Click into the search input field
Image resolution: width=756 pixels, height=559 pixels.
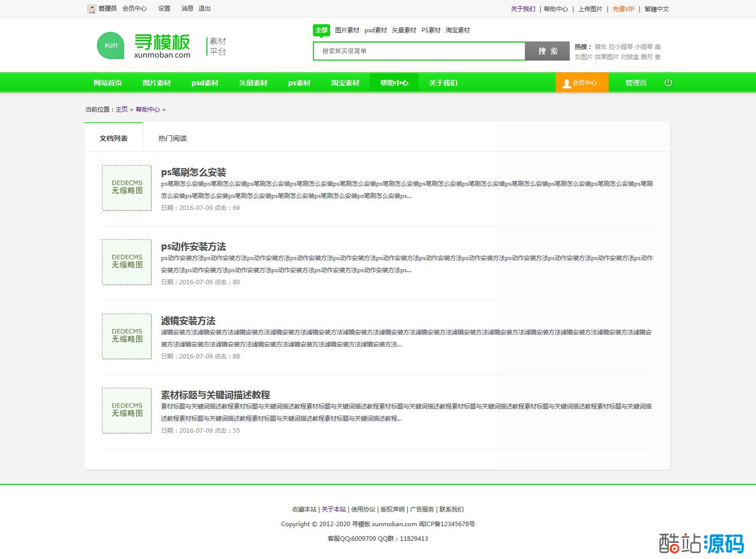tap(419, 51)
